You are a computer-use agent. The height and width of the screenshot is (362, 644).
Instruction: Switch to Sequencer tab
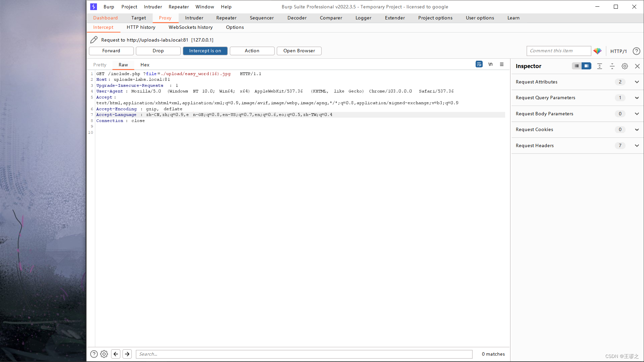pos(262,18)
